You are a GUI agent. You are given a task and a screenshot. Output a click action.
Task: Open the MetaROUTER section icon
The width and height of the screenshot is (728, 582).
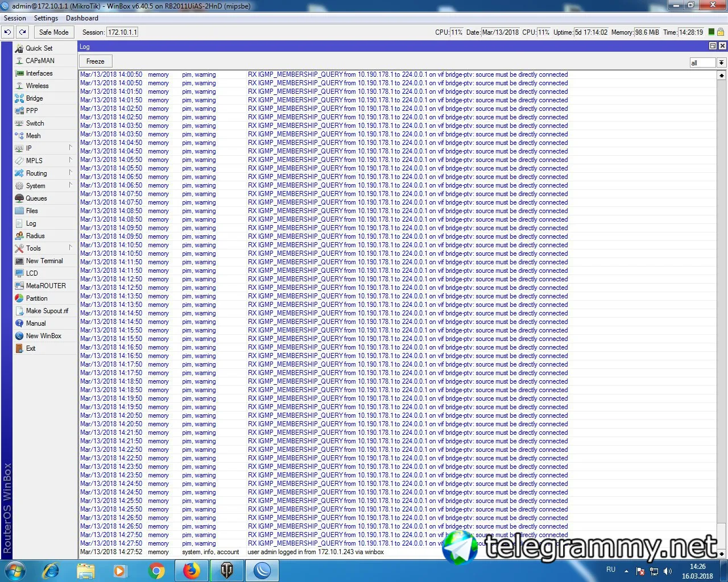(x=19, y=286)
